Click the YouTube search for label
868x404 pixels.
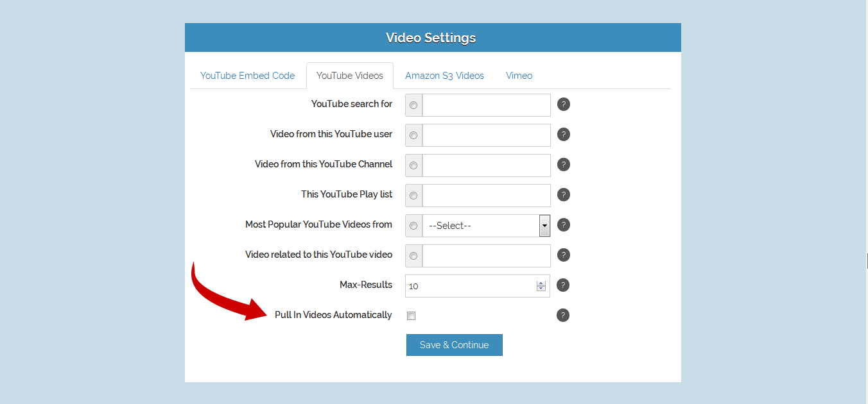pyautogui.click(x=352, y=104)
